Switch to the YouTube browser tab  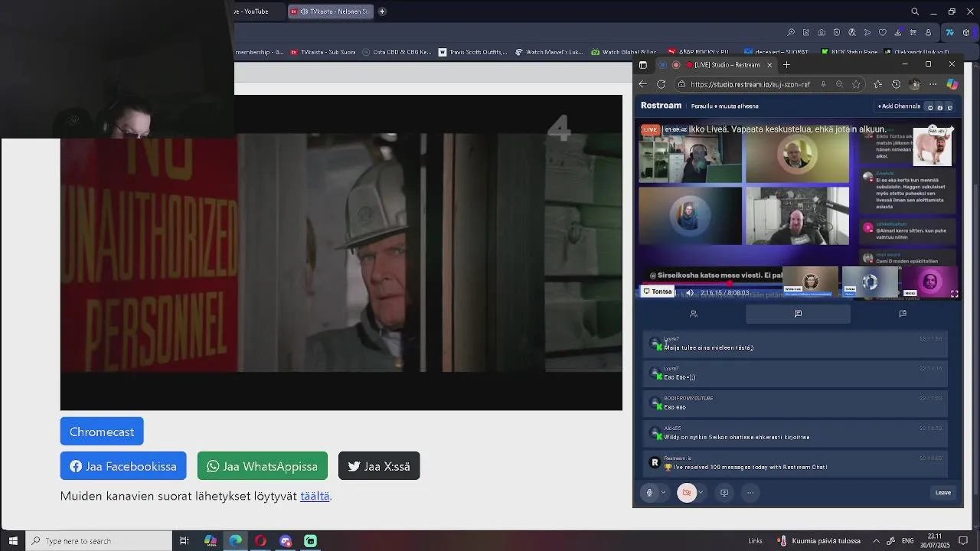coord(259,11)
